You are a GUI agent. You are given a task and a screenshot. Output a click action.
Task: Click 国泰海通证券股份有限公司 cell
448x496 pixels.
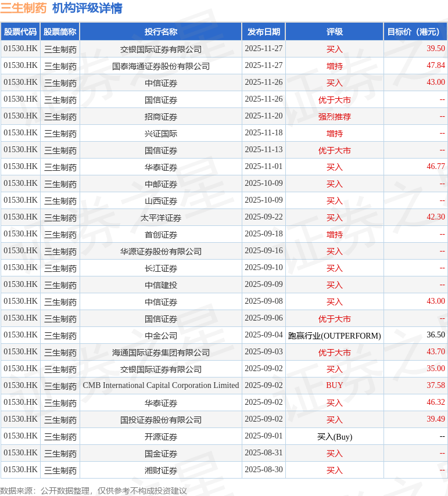(x=161, y=66)
